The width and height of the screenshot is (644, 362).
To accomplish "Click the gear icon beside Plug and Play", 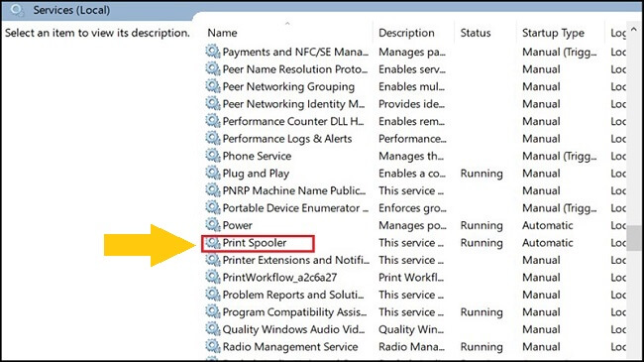I will click(213, 174).
